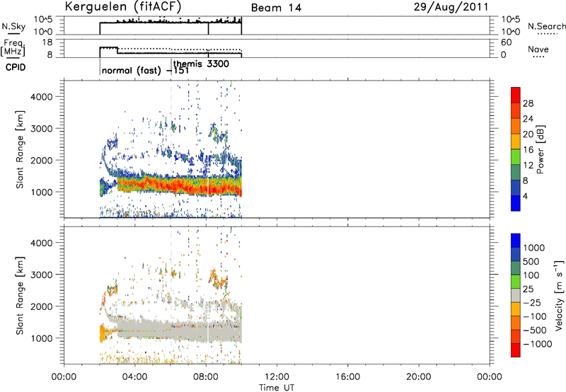
Task: Click the '12:00' time tick label
Action: pyautogui.click(x=277, y=377)
